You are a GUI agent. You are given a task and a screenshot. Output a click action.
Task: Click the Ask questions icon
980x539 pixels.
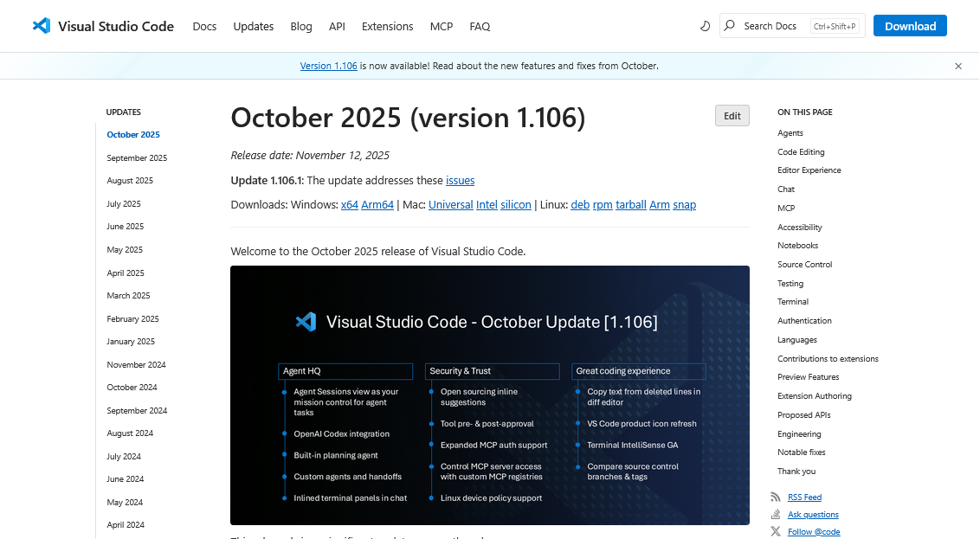tap(775, 515)
